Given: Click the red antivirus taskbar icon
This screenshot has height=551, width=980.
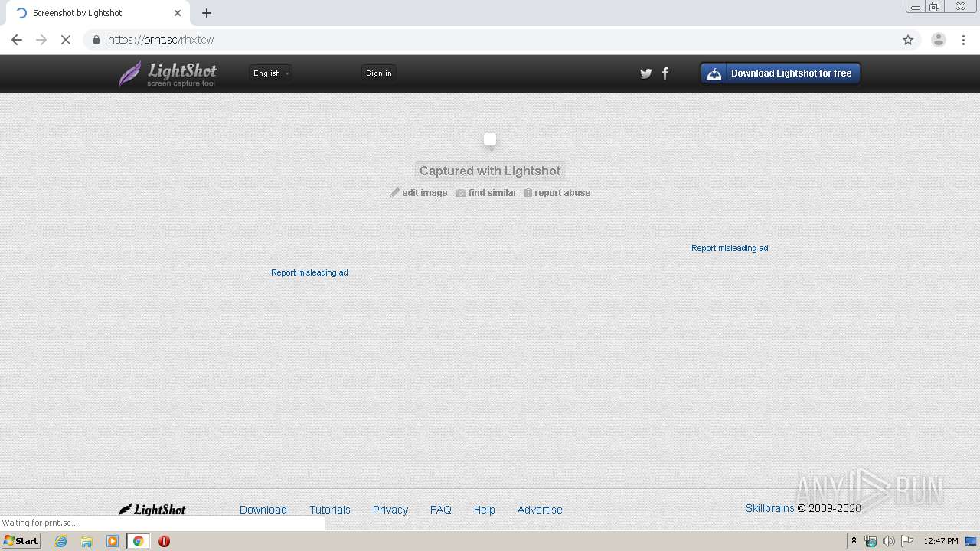Looking at the screenshot, I should [164, 541].
